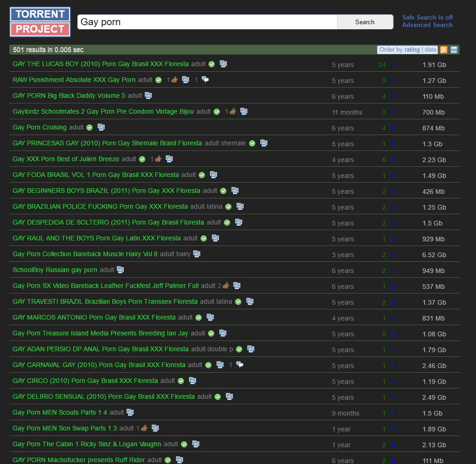Click the images icon on Big Black Daddy row
This screenshot has height=464, width=476.
coord(148,96)
